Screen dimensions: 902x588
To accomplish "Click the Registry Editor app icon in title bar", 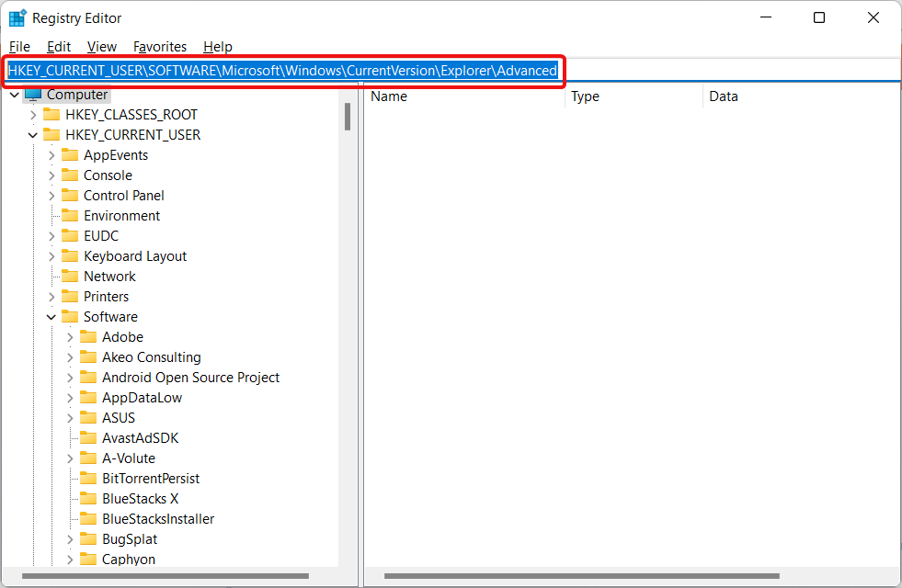I will point(17,17).
